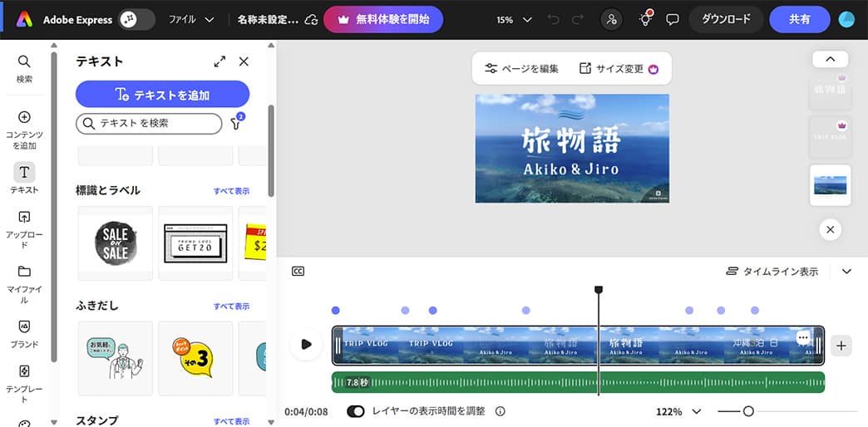Open the ブランド sidebar item
The image size is (868, 427).
(24, 333)
